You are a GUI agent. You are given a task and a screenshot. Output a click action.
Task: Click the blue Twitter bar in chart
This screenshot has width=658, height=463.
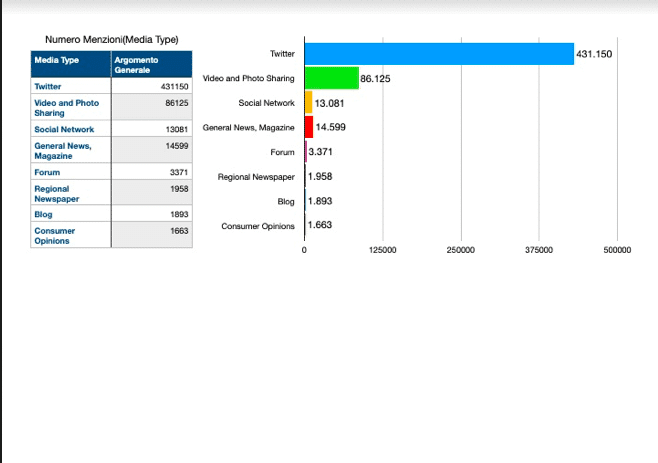[x=439, y=54]
